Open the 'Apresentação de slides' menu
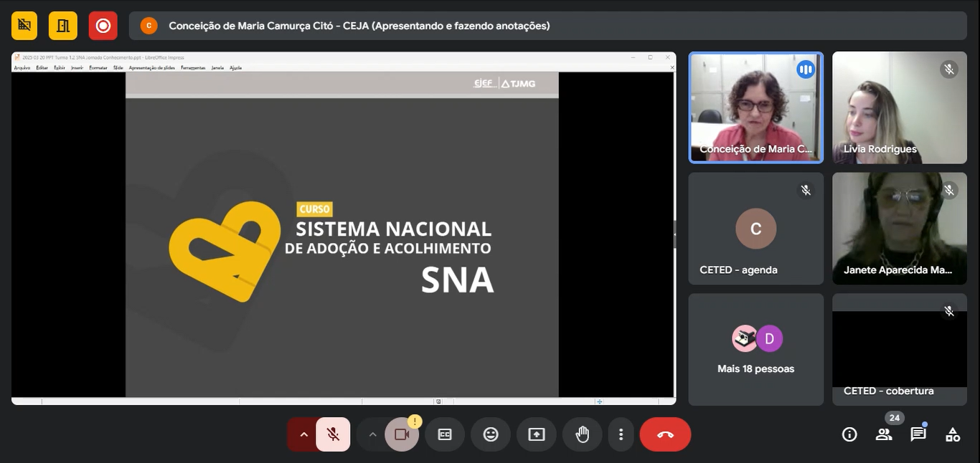This screenshot has height=463, width=980. (152, 67)
